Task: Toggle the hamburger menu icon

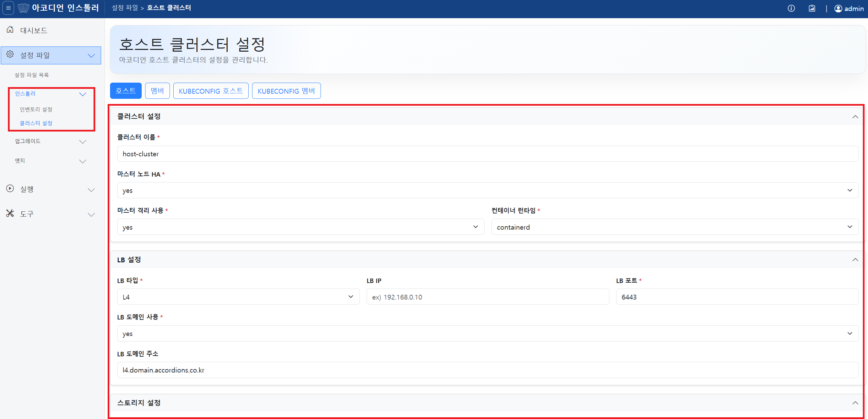Action: [8, 8]
